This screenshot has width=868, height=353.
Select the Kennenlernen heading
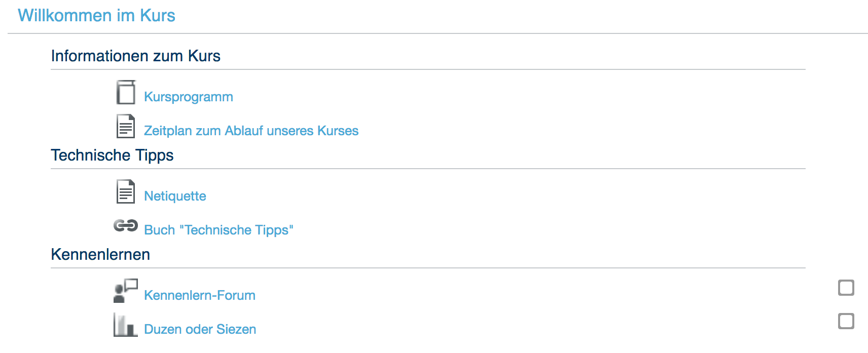click(100, 254)
